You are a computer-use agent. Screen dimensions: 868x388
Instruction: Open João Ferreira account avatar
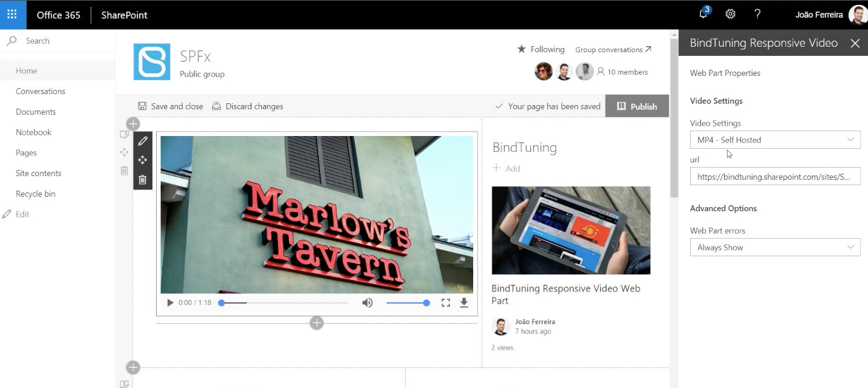tap(858, 15)
